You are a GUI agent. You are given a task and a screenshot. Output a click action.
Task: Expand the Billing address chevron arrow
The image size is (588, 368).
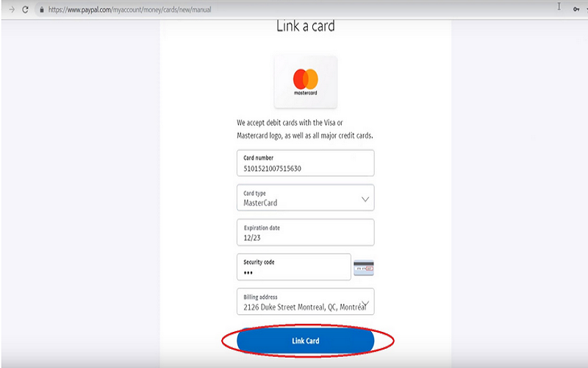pos(365,303)
